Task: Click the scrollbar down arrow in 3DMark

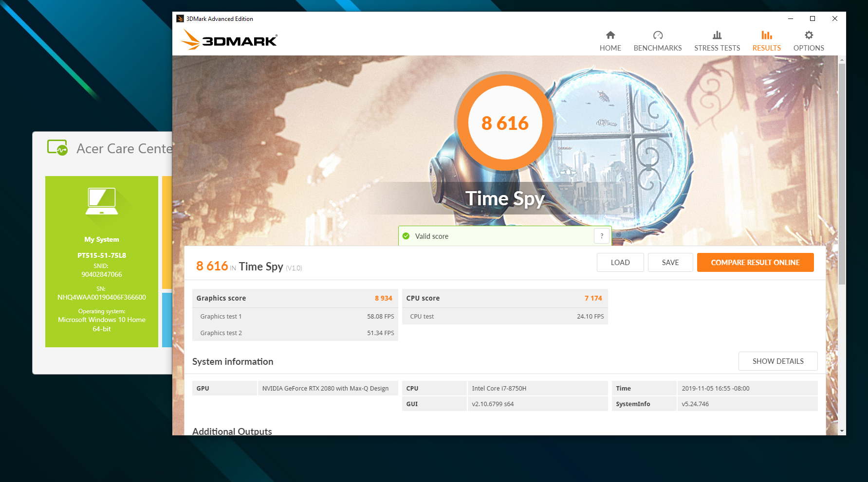Action: click(x=842, y=431)
